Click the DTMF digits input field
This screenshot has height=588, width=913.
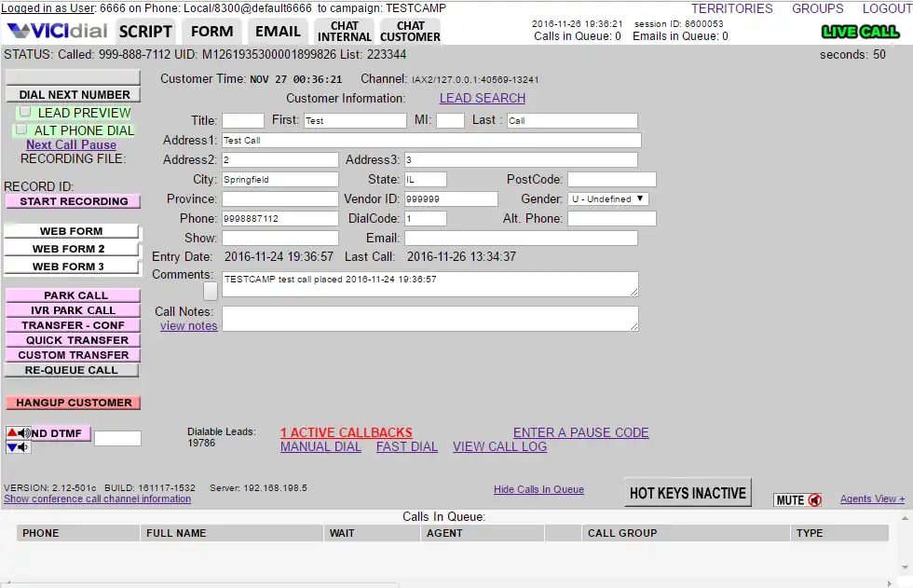117,438
